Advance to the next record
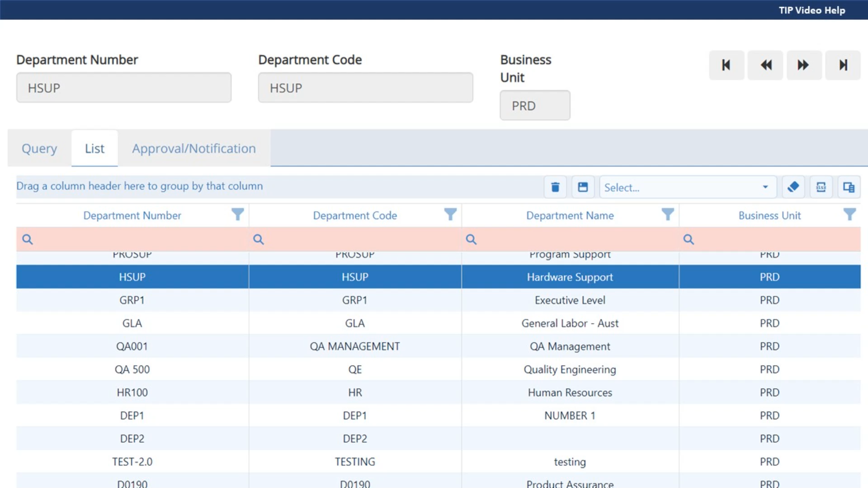The image size is (868, 488). (804, 65)
